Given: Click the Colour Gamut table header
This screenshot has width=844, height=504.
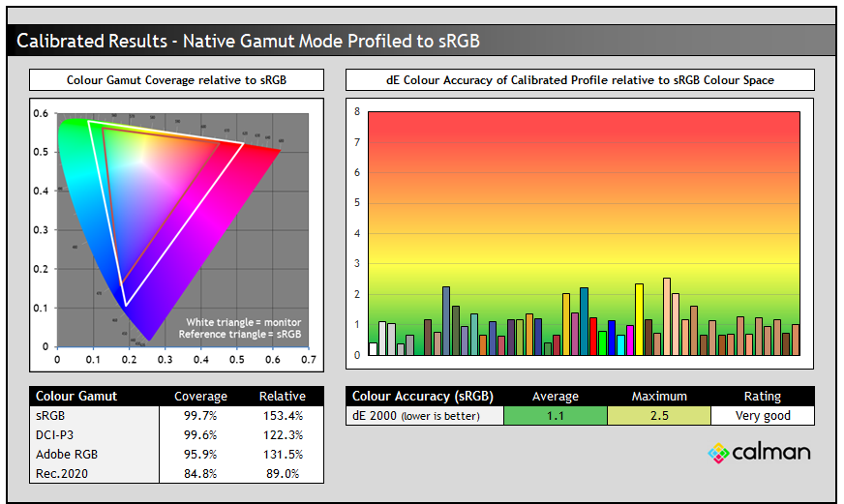Looking at the screenshot, I should 76,396.
